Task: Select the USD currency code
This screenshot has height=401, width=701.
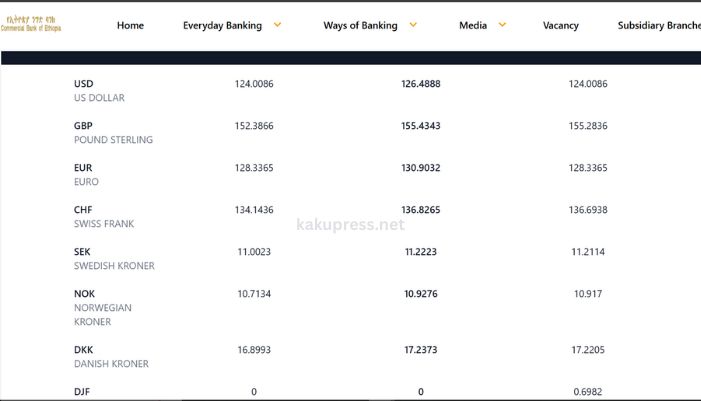Action: tap(84, 84)
